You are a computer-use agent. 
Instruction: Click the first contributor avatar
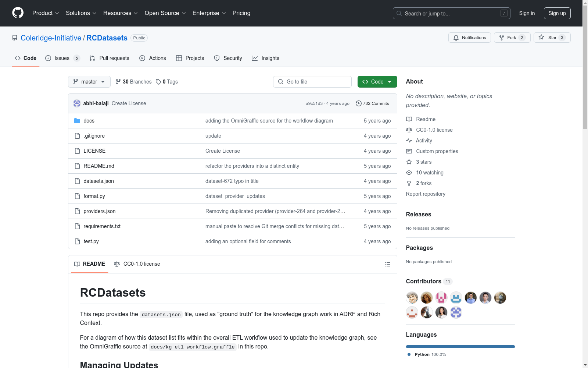412,298
